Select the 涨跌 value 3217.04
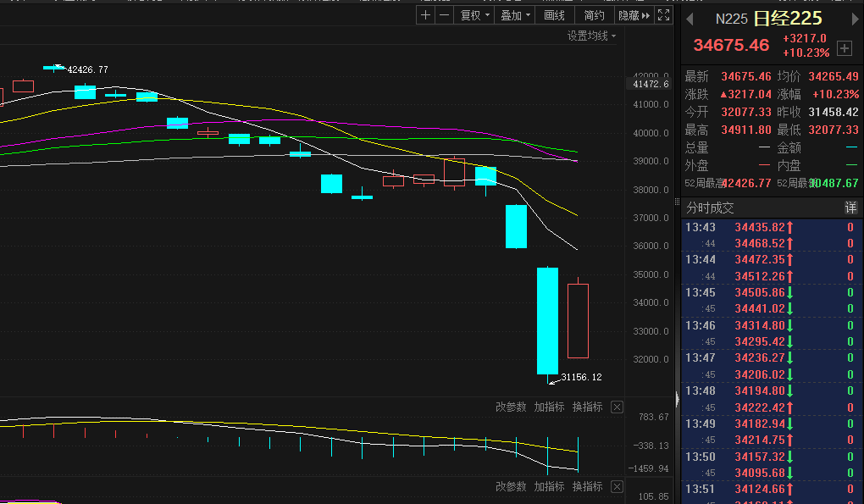 click(x=746, y=94)
